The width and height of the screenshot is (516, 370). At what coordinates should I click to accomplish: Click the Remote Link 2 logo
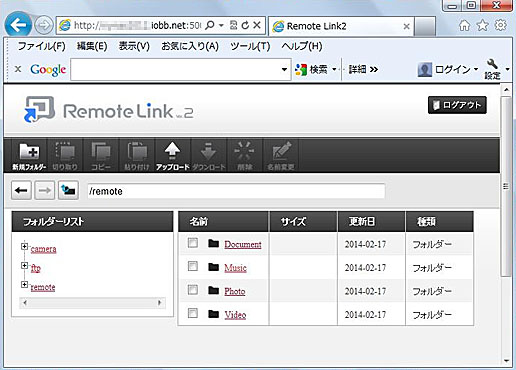[109, 110]
